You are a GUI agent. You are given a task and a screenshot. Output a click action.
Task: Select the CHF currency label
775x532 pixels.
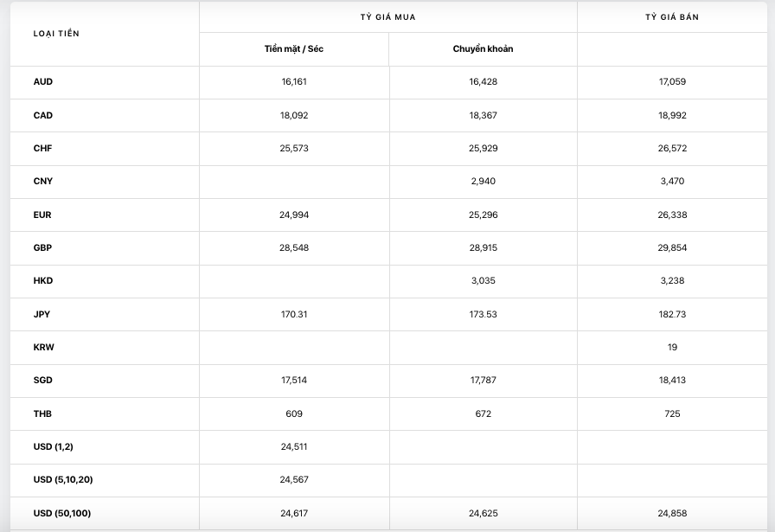[43, 149]
